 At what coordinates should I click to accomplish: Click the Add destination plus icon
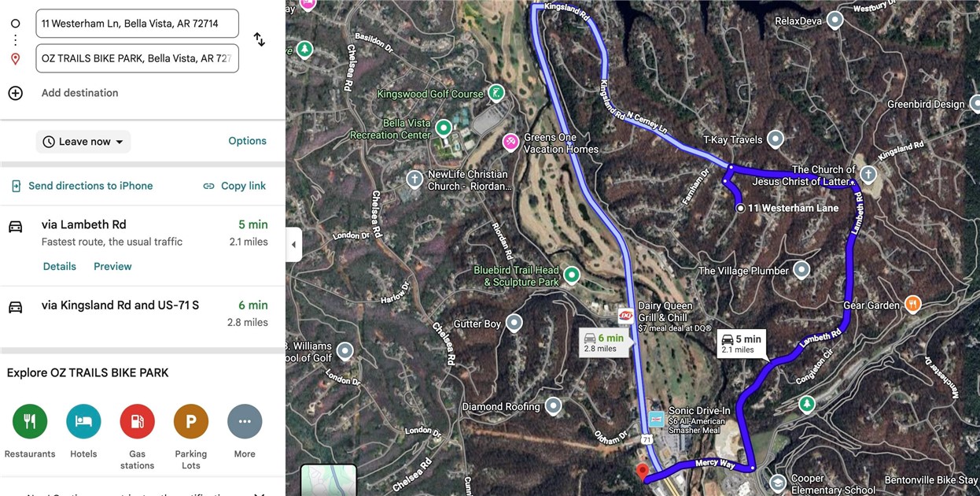tap(15, 93)
